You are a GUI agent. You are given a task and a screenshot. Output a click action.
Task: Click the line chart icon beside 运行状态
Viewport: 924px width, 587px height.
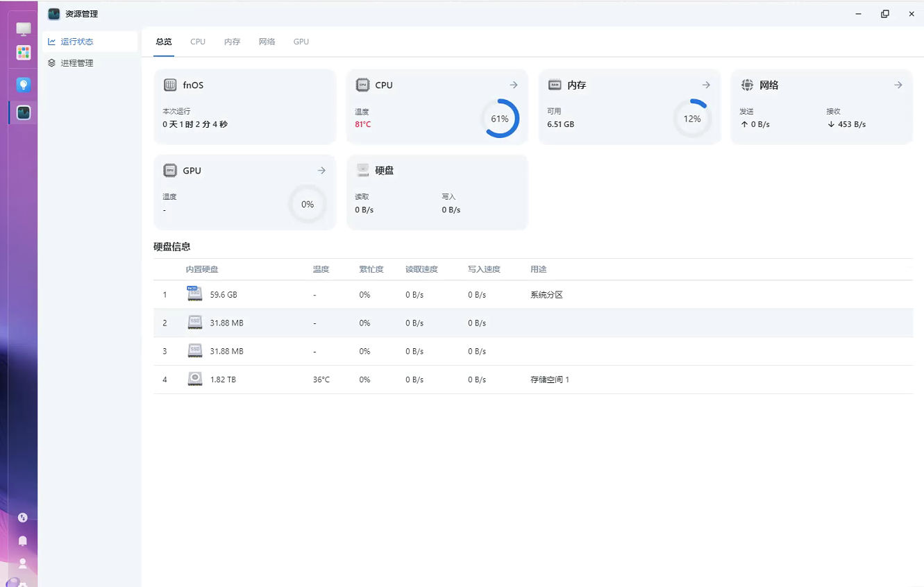52,42
